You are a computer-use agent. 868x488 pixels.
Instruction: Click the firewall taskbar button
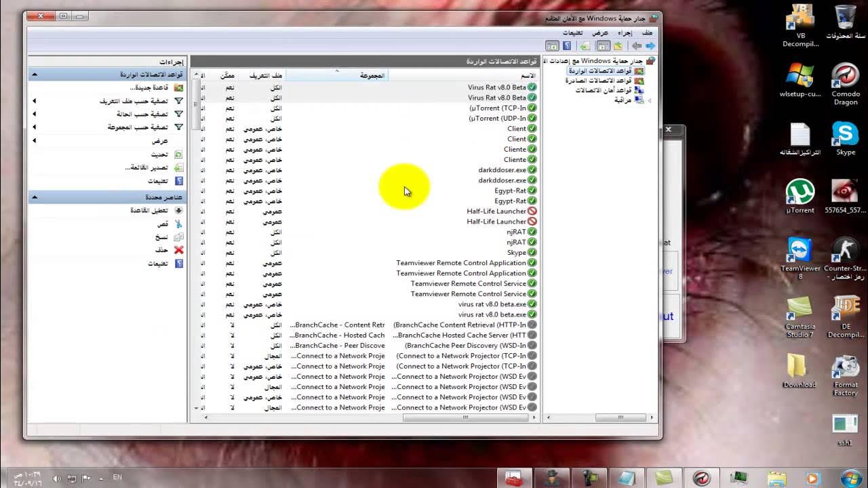click(x=513, y=478)
